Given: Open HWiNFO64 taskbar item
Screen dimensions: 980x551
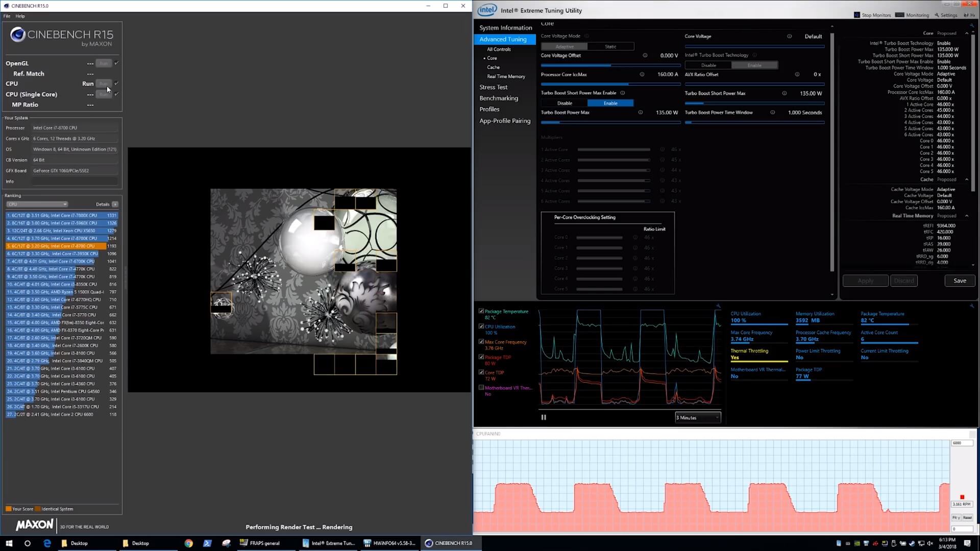Looking at the screenshot, I should [390, 543].
